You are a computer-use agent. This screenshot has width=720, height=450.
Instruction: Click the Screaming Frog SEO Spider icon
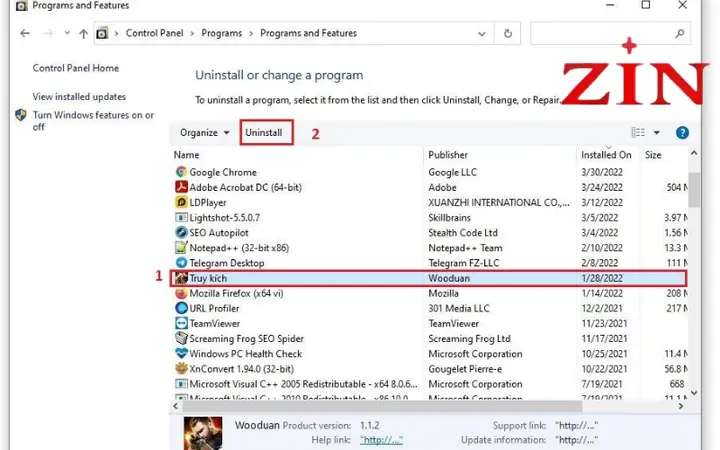click(x=181, y=339)
